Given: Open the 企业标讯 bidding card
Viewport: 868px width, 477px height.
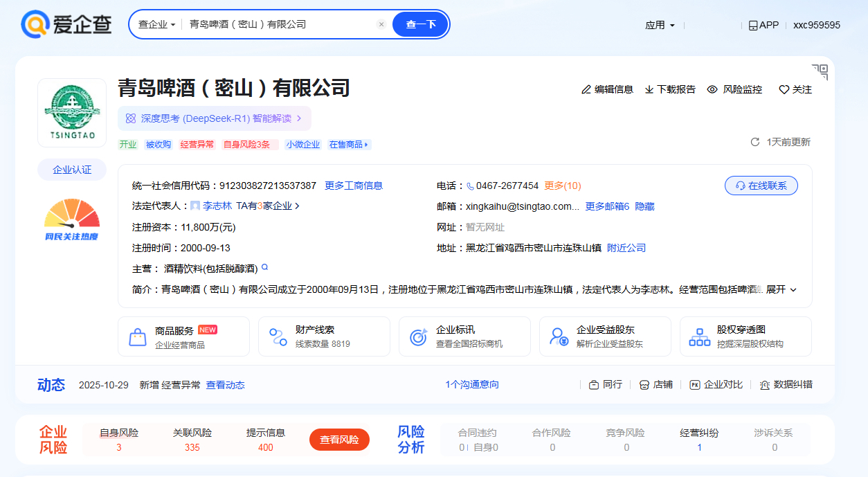Looking at the screenshot, I should pyautogui.click(x=464, y=336).
